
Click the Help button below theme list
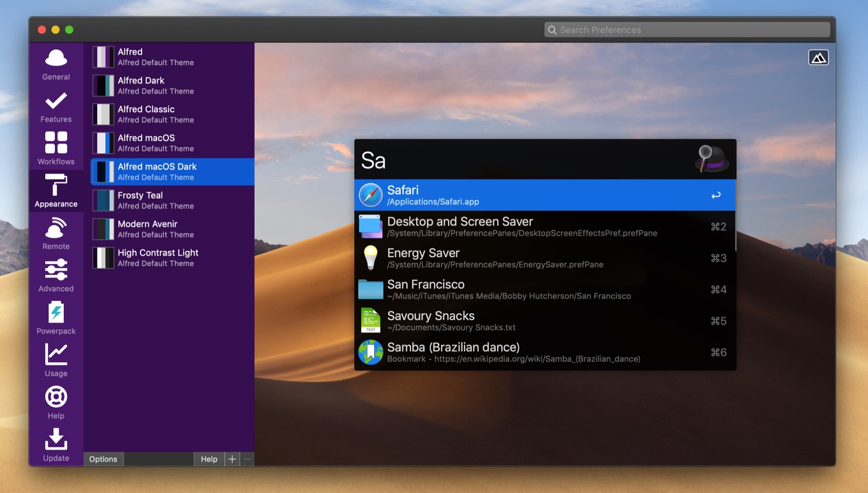209,459
